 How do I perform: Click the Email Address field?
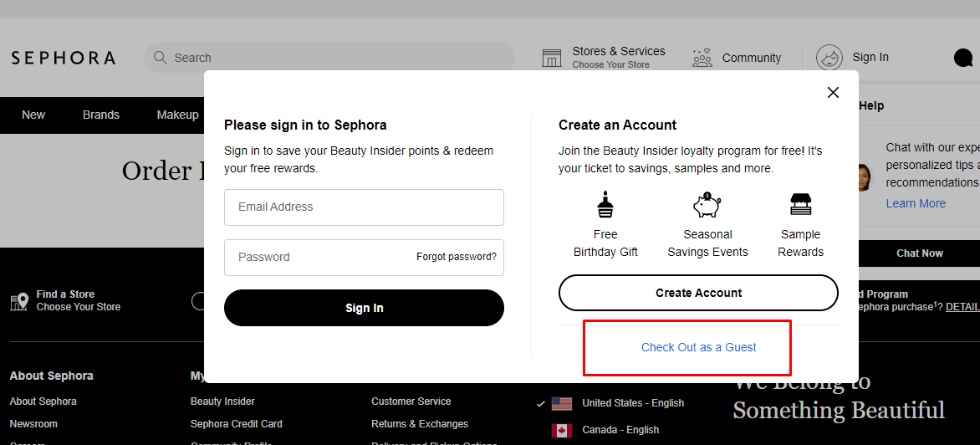(x=364, y=207)
